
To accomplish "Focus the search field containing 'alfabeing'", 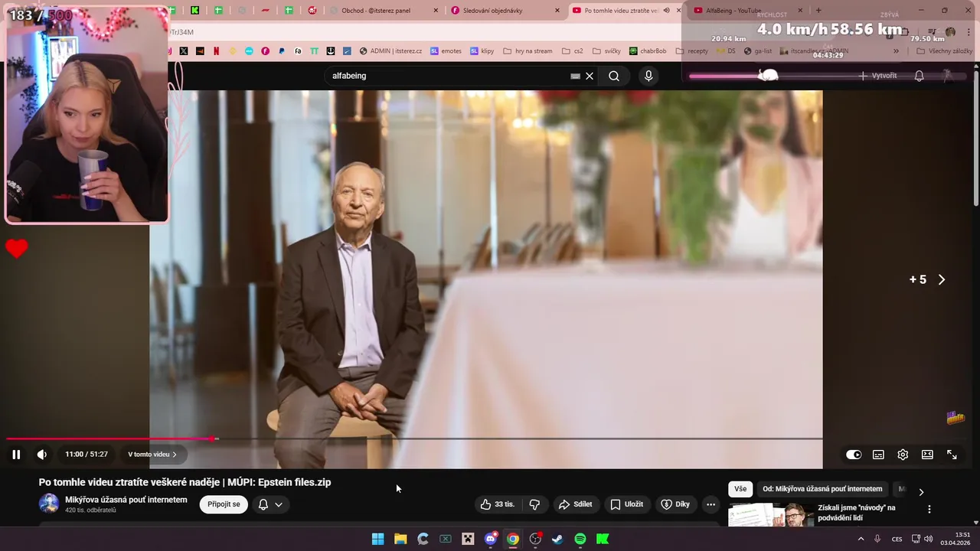I will click(448, 76).
